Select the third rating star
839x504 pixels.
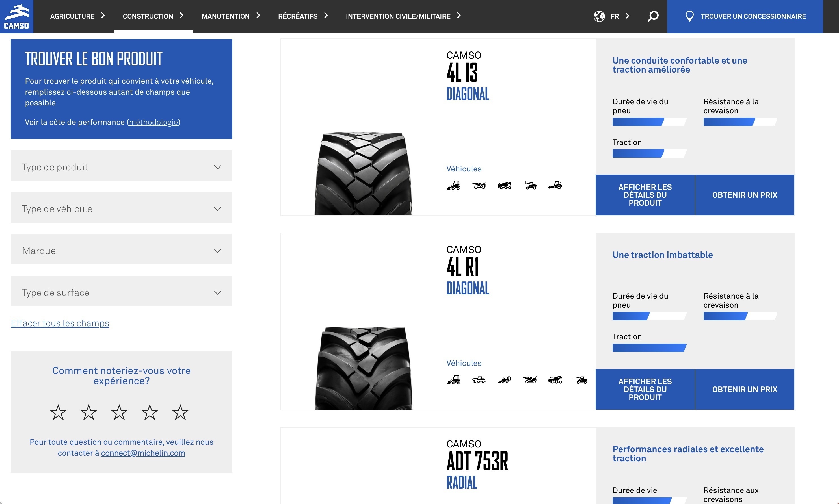[x=119, y=412]
